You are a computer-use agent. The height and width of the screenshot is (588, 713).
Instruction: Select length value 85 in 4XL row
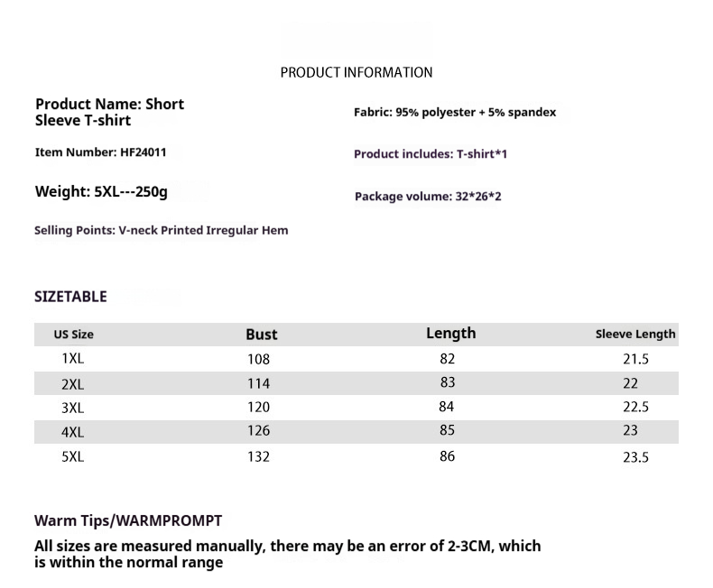[x=447, y=431]
